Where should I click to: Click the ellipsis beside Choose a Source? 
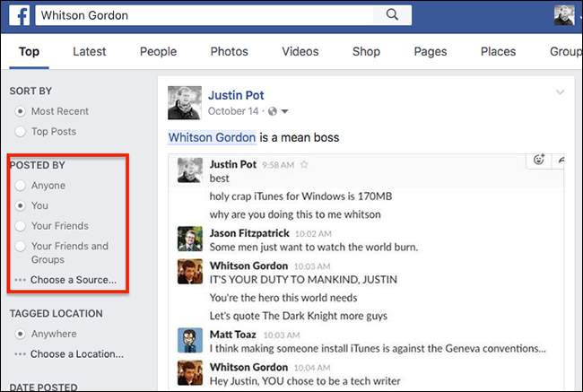[x=20, y=280]
